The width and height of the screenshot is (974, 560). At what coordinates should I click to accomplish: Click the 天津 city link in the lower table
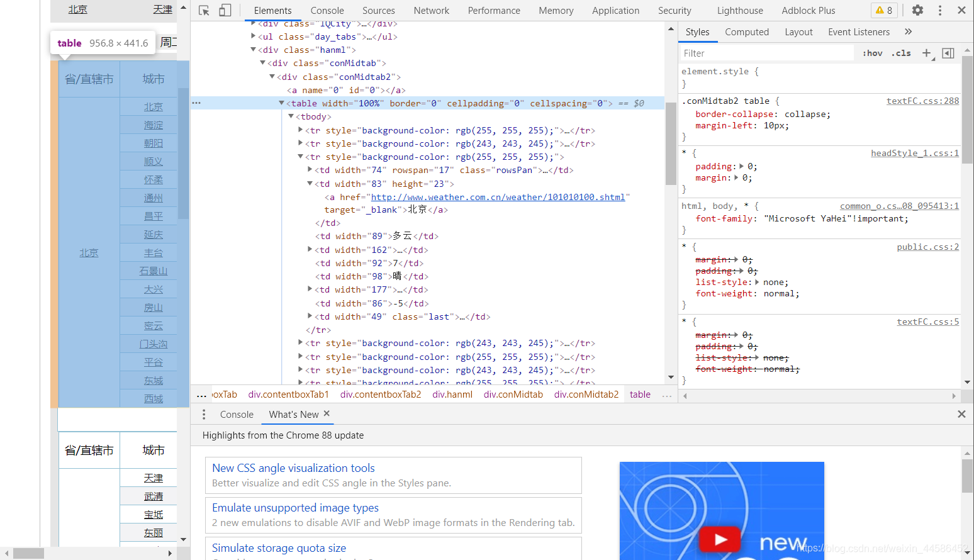tap(154, 478)
